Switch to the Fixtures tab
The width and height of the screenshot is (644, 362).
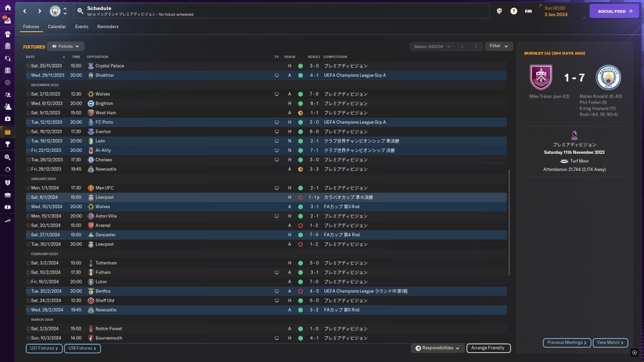click(31, 27)
